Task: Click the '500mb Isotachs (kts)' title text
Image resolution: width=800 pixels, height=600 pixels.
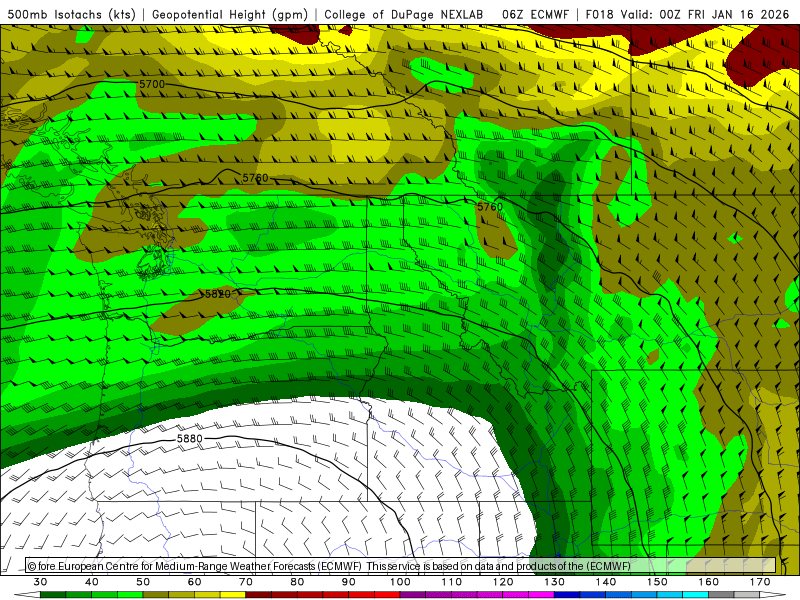Action: (71, 14)
